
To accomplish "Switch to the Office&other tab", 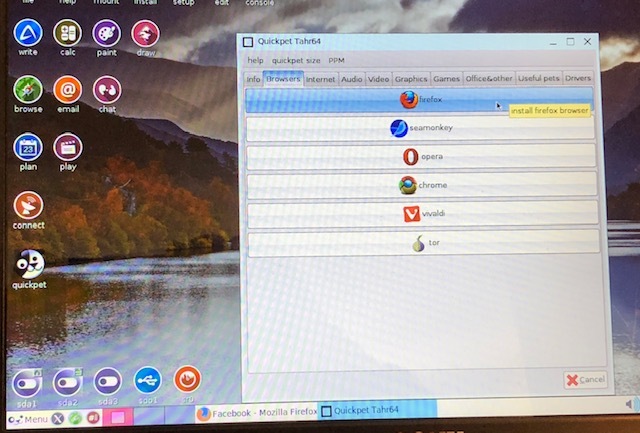I will click(489, 78).
